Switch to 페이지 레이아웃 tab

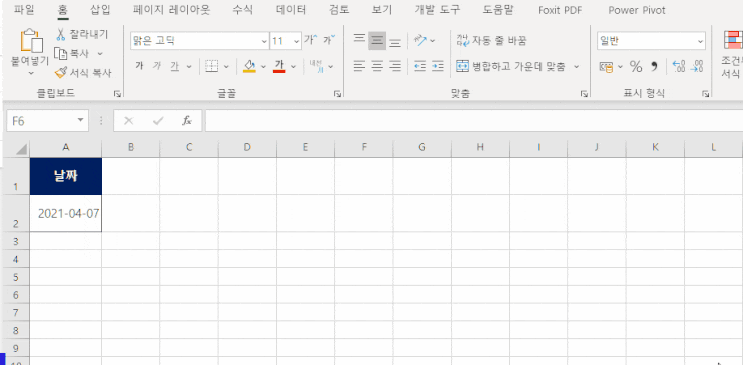[x=172, y=10]
